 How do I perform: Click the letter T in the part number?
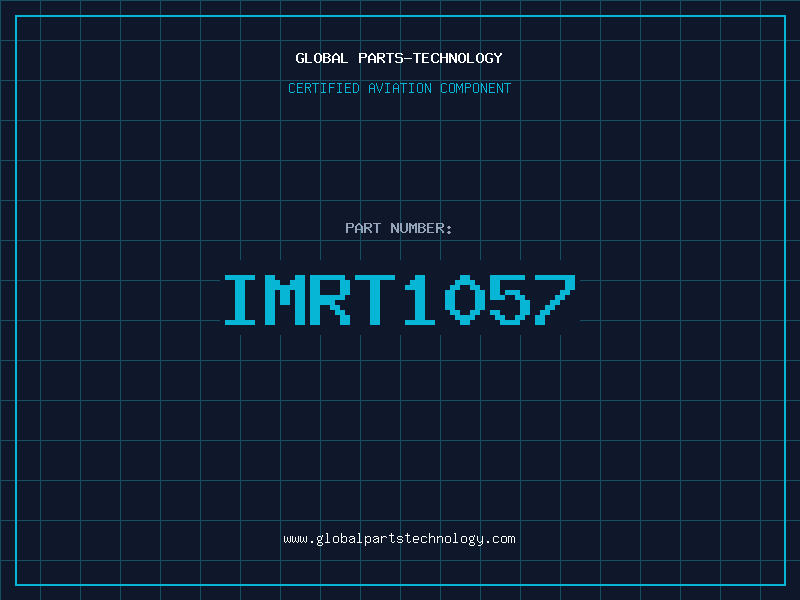377,300
